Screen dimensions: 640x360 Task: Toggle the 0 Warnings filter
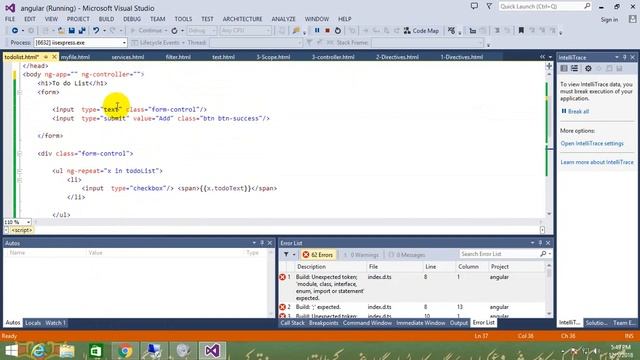coord(361,255)
